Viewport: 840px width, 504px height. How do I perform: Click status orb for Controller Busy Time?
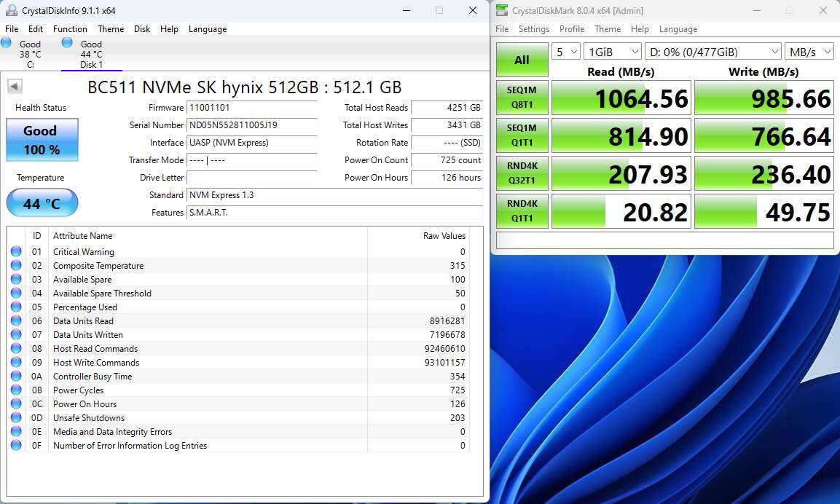pos(16,376)
